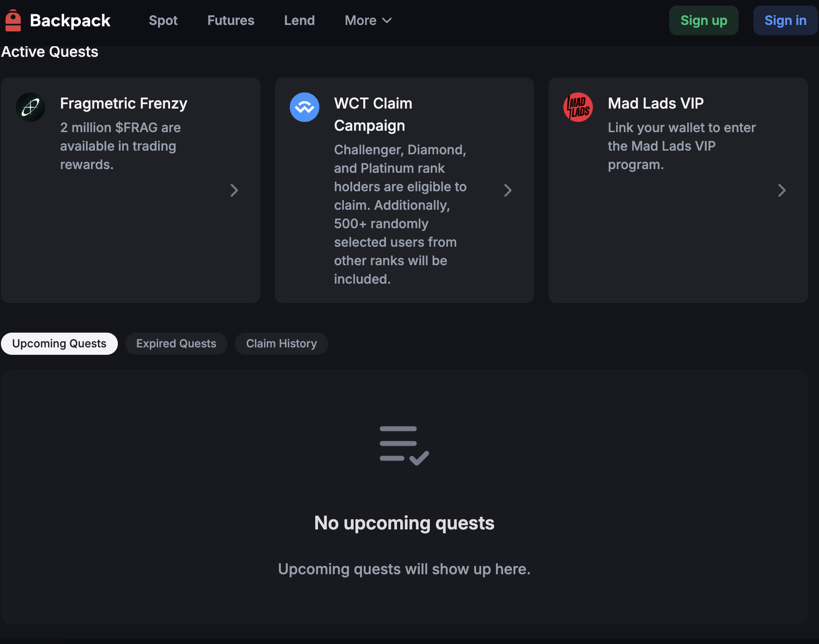Go to the Lend menu item
The width and height of the screenshot is (819, 644).
point(299,20)
